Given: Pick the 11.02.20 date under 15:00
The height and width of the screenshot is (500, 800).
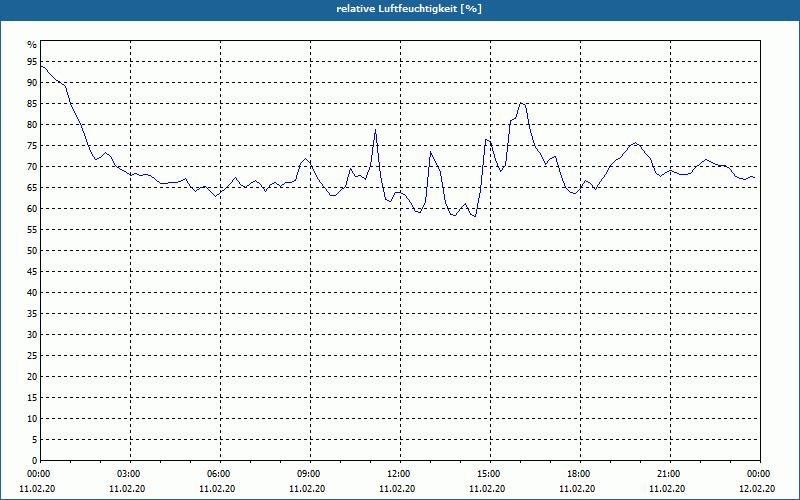Looking at the screenshot, I should pyautogui.click(x=487, y=489).
